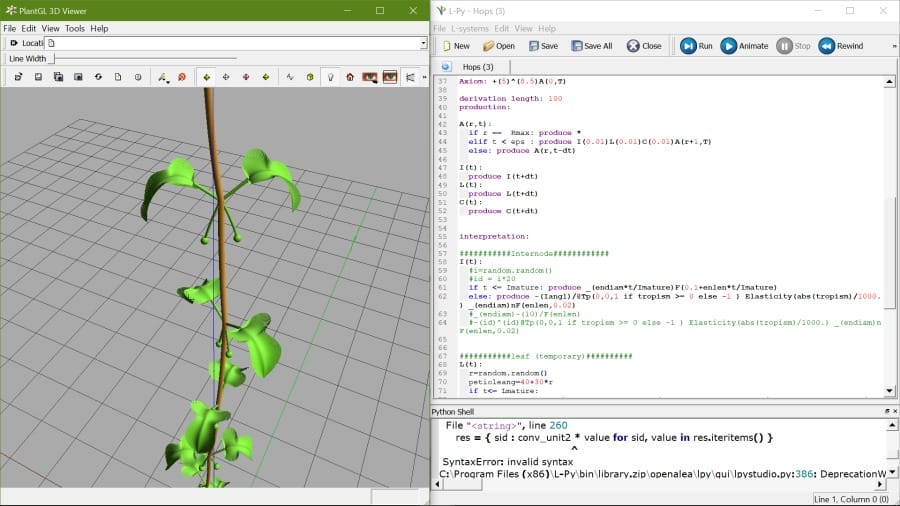Click the Open file button
900x506 pixels.
[498, 46]
